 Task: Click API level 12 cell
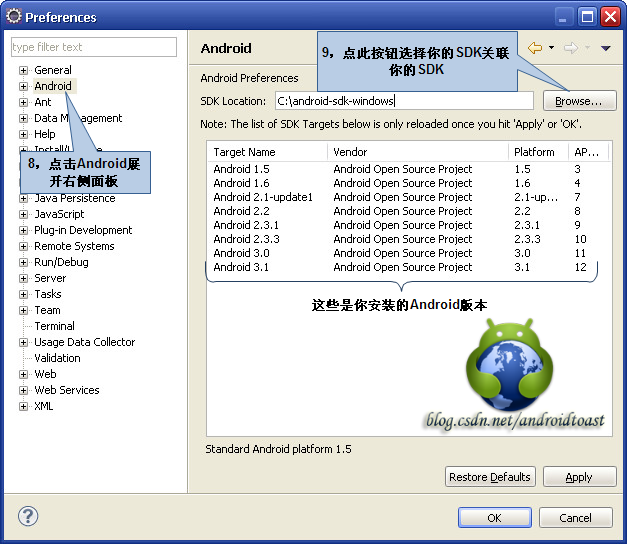581,267
